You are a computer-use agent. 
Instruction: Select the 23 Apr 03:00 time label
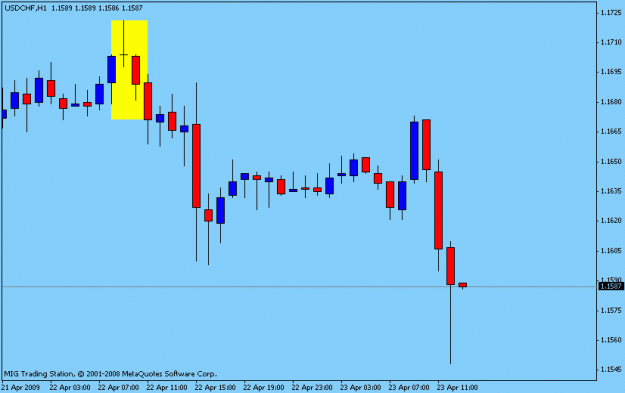(x=361, y=387)
